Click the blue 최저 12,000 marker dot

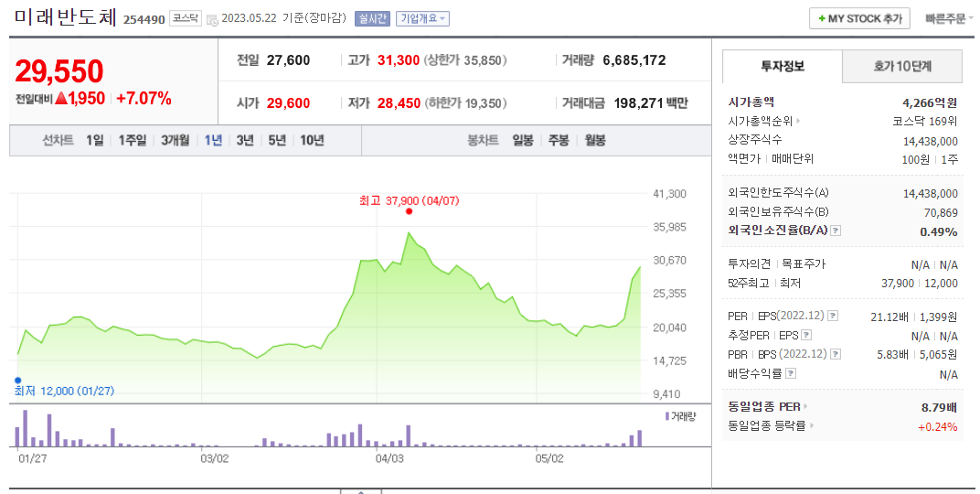(x=18, y=381)
